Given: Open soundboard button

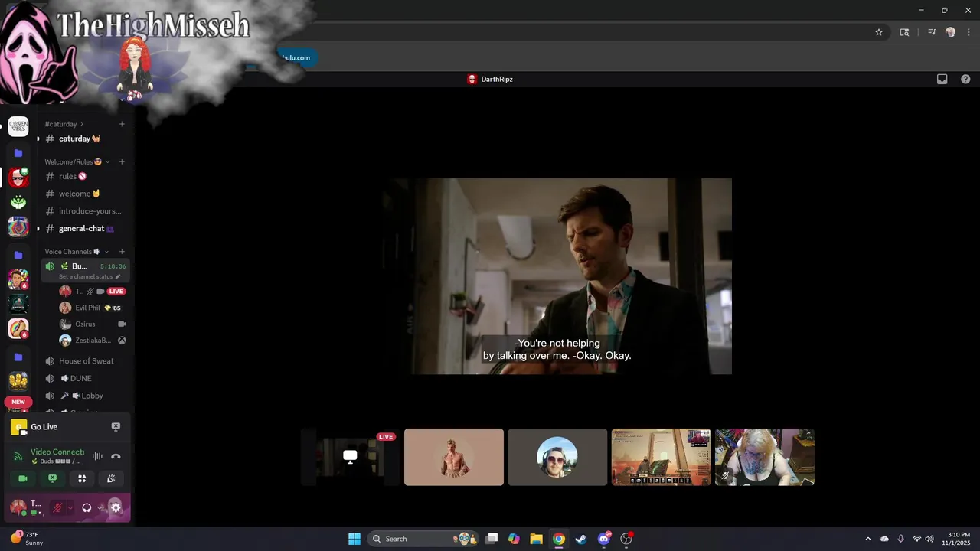Looking at the screenshot, I should point(112,478).
